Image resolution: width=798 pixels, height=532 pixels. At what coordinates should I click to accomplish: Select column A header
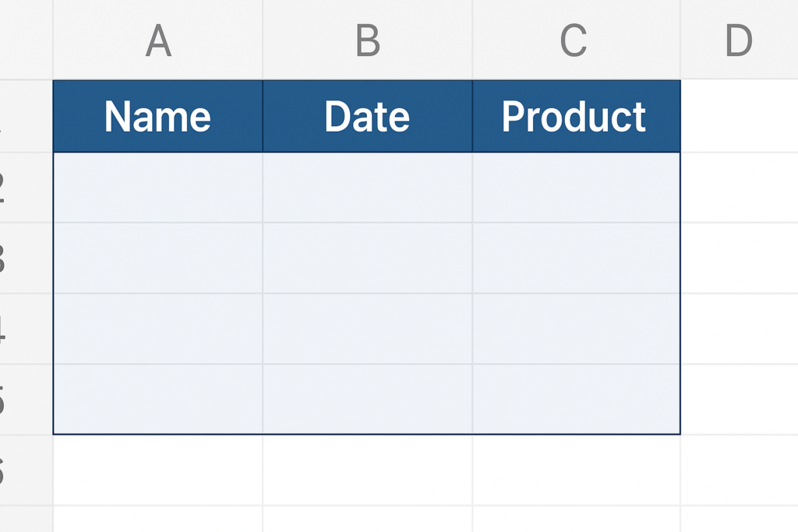(x=157, y=40)
